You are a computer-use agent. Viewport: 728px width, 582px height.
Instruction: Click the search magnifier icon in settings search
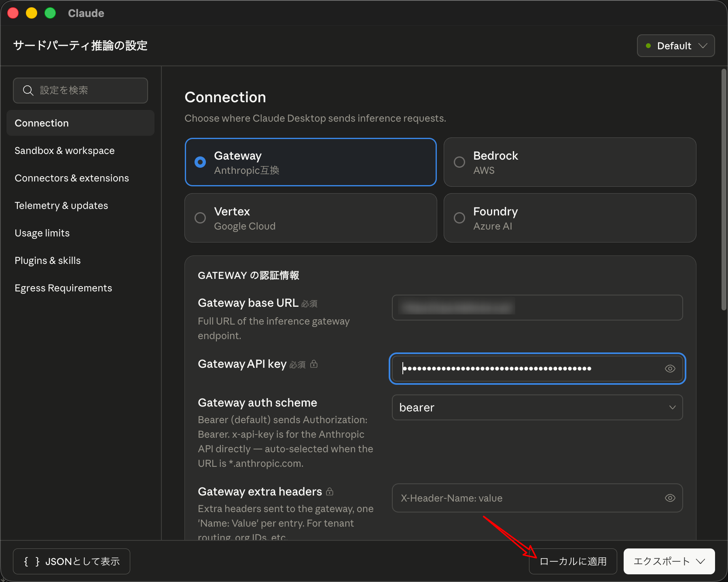coord(28,90)
